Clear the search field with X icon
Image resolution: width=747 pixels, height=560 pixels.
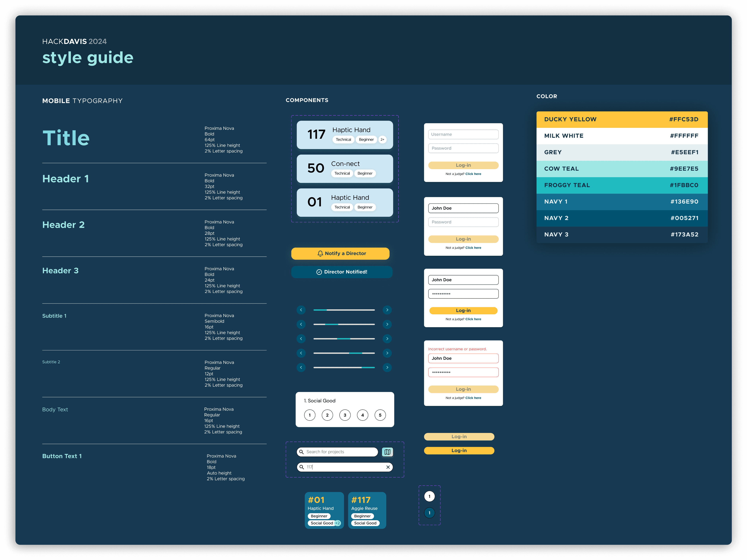pyautogui.click(x=388, y=467)
